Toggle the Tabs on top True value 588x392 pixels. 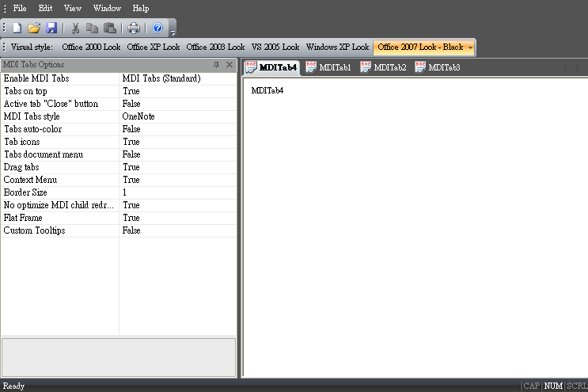click(x=178, y=91)
